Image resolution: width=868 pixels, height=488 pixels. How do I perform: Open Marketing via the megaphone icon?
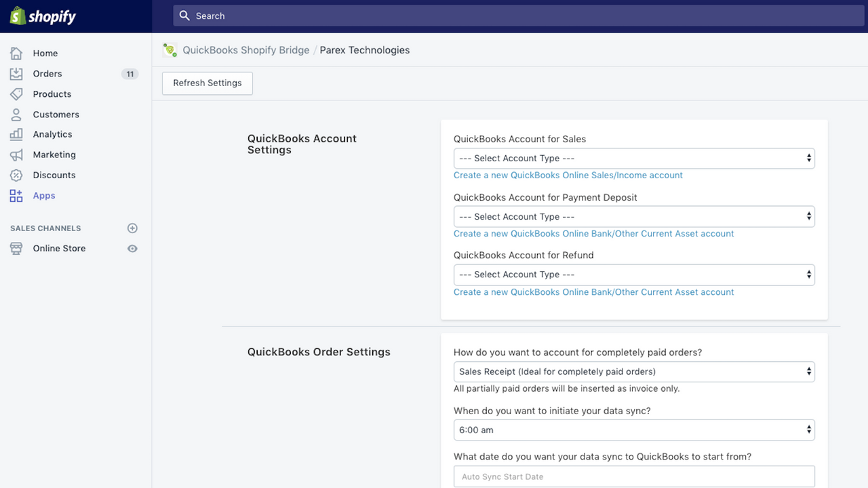[16, 155]
